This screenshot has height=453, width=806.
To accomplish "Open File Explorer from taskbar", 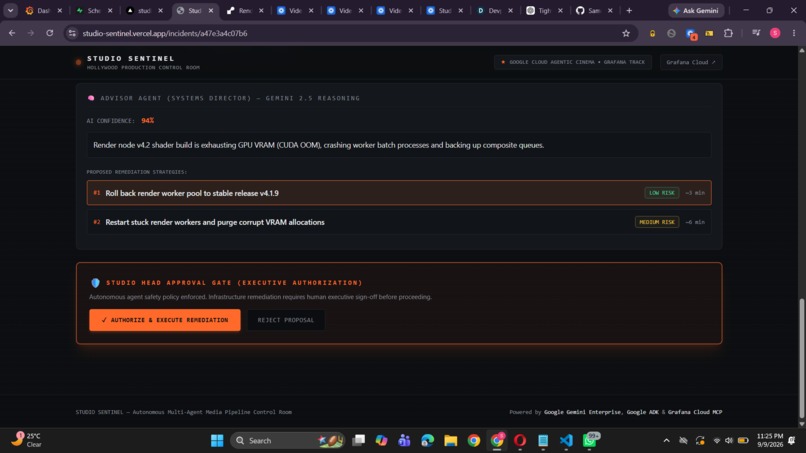I will tap(451, 440).
